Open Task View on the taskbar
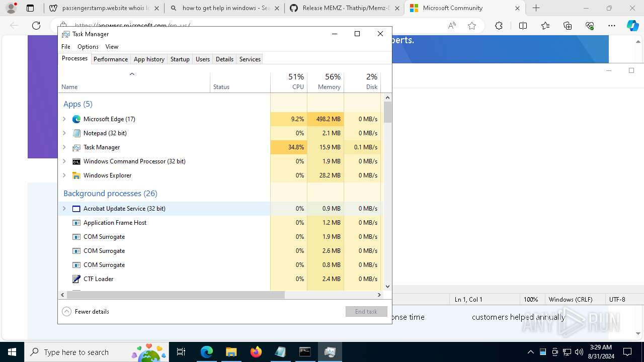The height and width of the screenshot is (362, 644). tap(181, 352)
